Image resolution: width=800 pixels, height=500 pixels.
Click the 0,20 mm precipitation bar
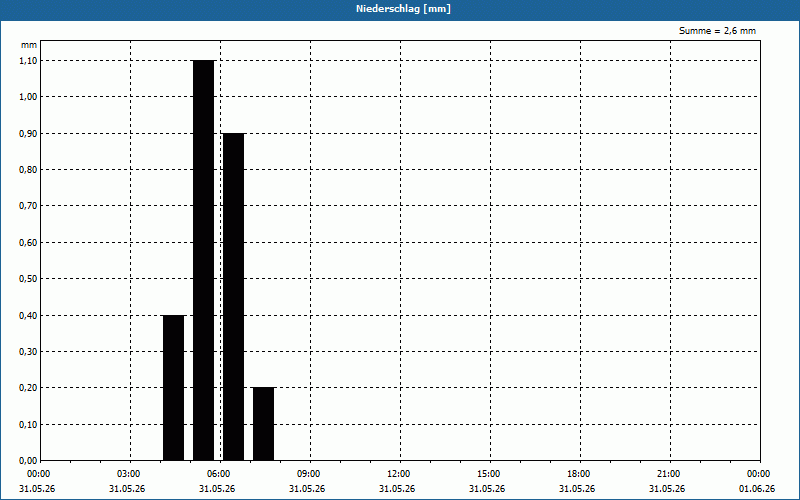click(x=263, y=424)
